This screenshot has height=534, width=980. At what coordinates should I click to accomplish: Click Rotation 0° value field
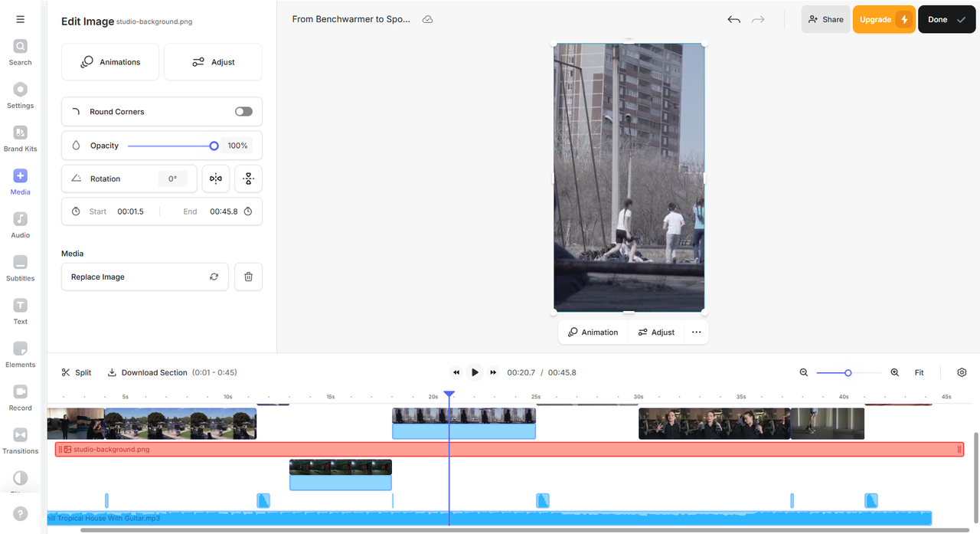(x=173, y=179)
